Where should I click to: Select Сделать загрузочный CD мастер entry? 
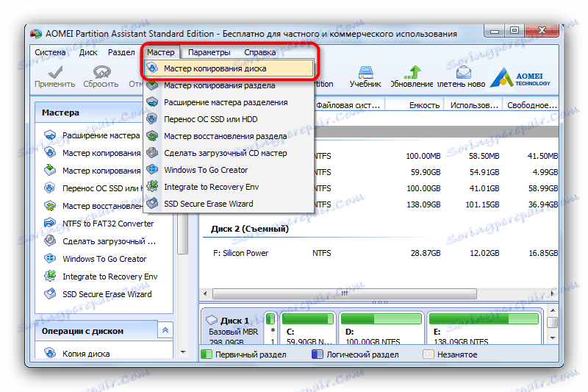229,153
